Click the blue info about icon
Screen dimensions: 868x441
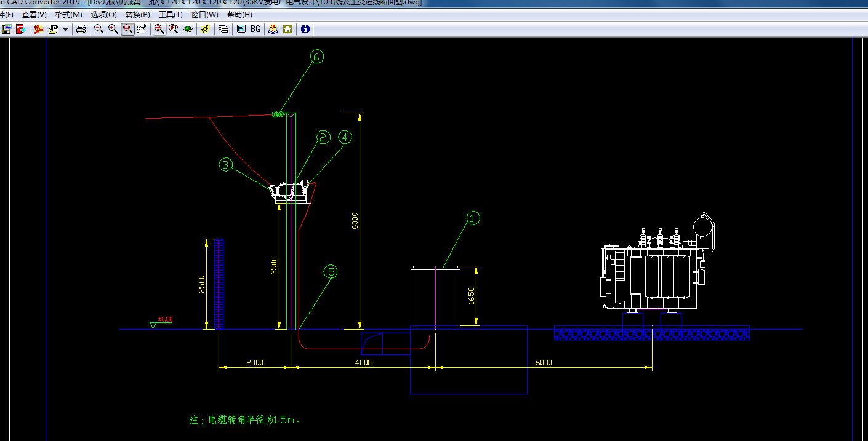[305, 29]
